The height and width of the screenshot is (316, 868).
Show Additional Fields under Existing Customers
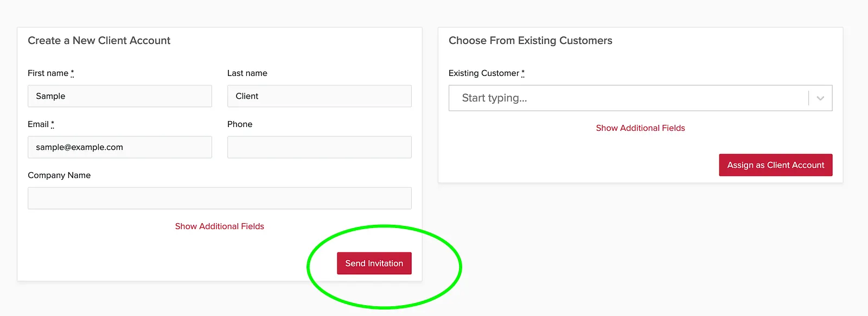[641, 128]
